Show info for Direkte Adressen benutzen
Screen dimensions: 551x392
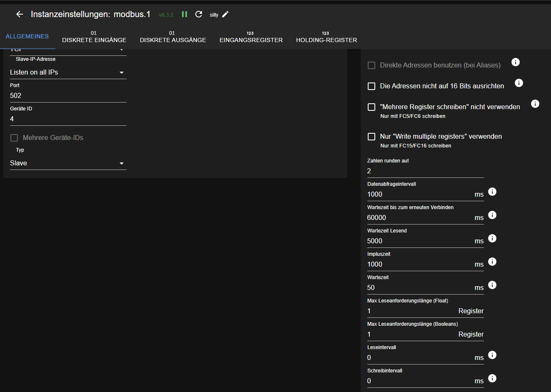(516, 62)
